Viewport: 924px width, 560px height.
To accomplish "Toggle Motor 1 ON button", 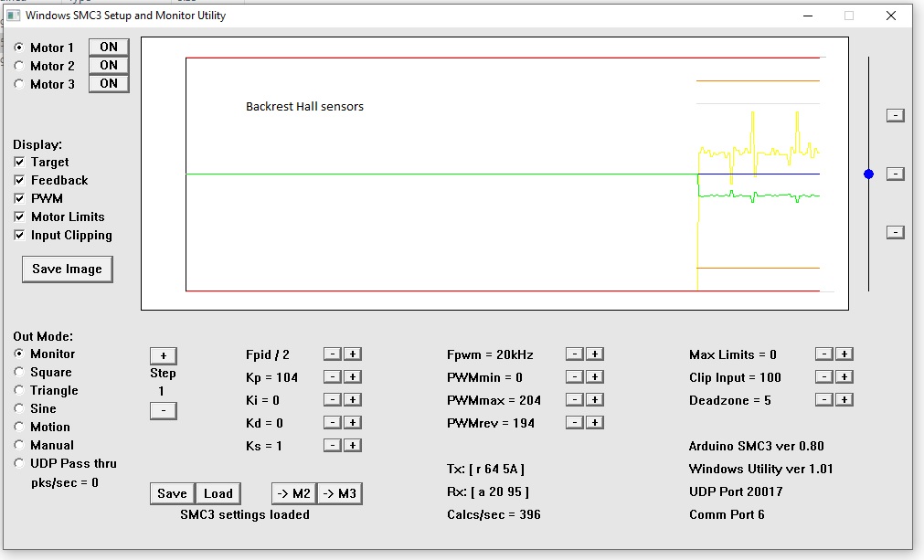I will tap(109, 48).
